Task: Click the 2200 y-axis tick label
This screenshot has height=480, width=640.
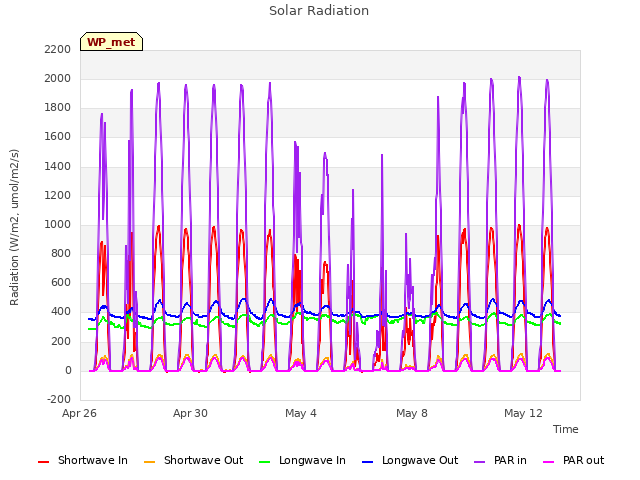Action: coord(58,50)
